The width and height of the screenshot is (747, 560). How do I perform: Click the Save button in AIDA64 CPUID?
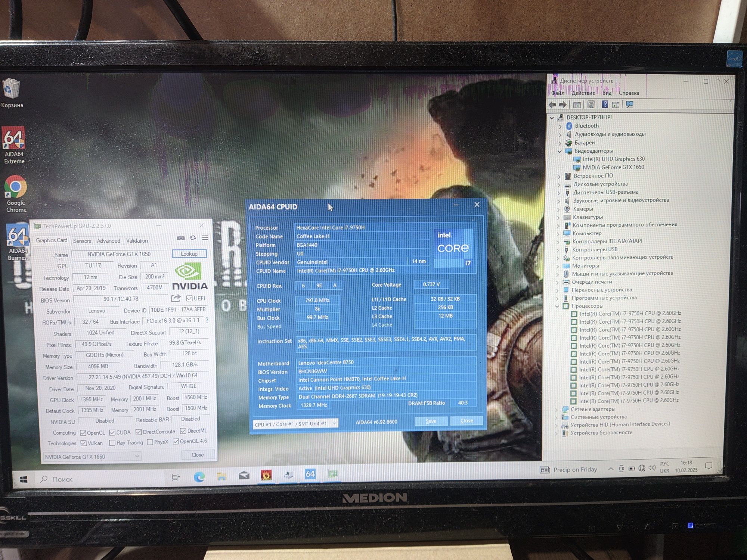click(431, 421)
